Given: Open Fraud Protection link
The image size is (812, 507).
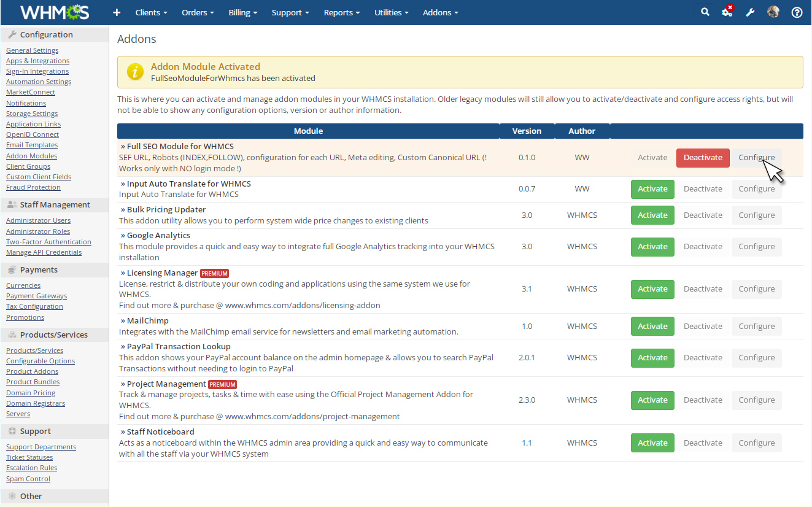Looking at the screenshot, I should (x=33, y=187).
